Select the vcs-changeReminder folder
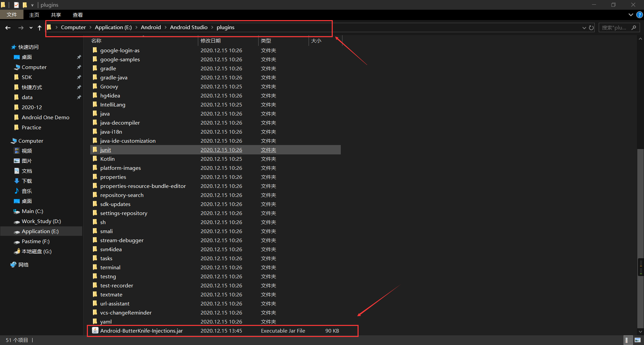This screenshot has height=345, width=644. [x=126, y=313]
